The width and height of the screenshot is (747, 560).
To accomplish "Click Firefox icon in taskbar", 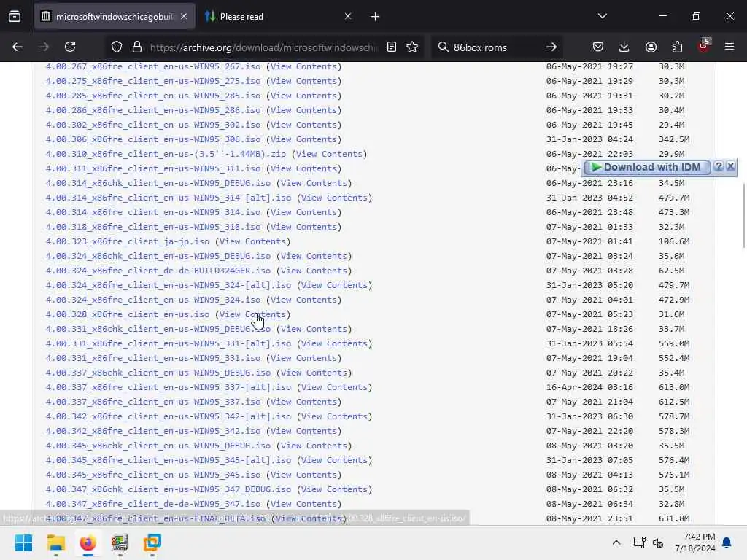I will coord(88,542).
